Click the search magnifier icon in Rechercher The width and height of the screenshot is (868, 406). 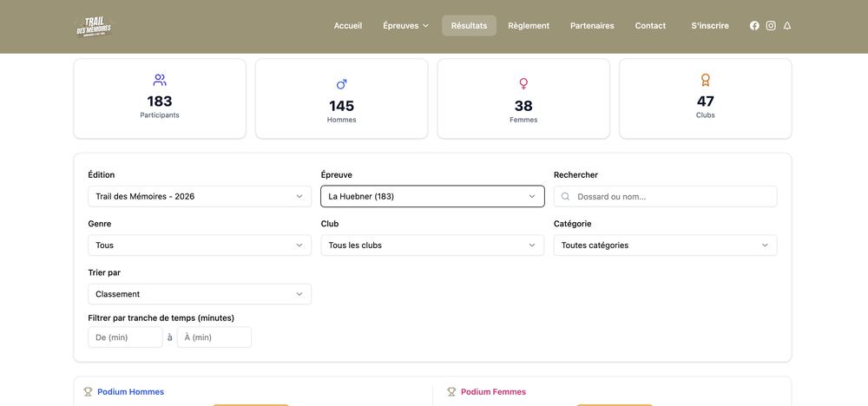pyautogui.click(x=565, y=196)
